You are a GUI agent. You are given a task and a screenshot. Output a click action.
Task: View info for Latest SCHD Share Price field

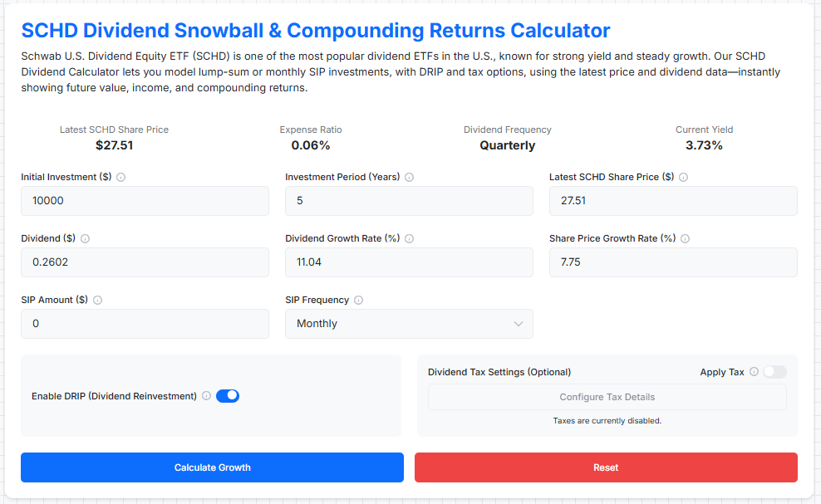(683, 177)
